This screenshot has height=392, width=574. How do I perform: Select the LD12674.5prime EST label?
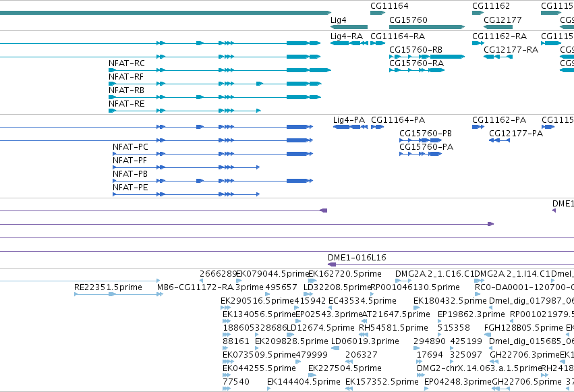320,328
